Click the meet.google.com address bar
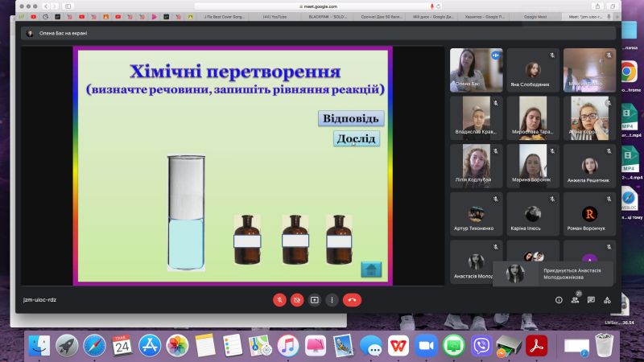Screen dimensions: 644x362 point(318,6)
